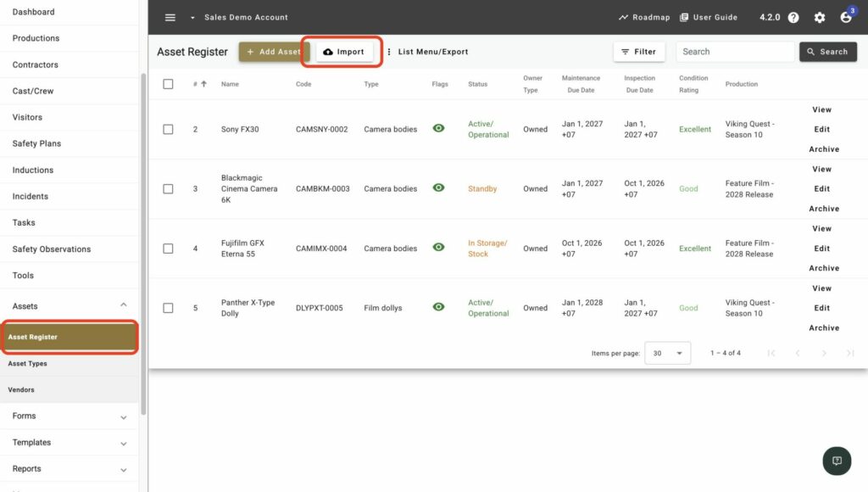This screenshot has width=868, height=492.
Task: Click the eye flag for Sony FX30
Action: click(438, 128)
